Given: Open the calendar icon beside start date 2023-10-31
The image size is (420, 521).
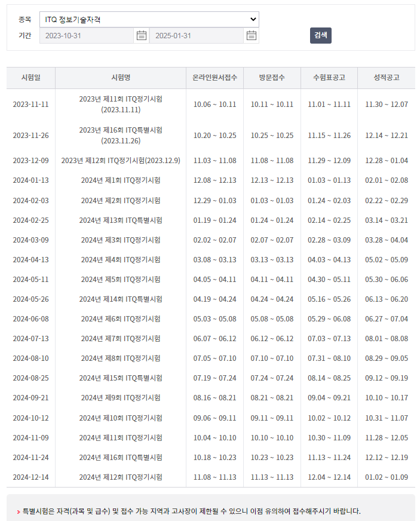Looking at the screenshot, I should pyautogui.click(x=142, y=36).
